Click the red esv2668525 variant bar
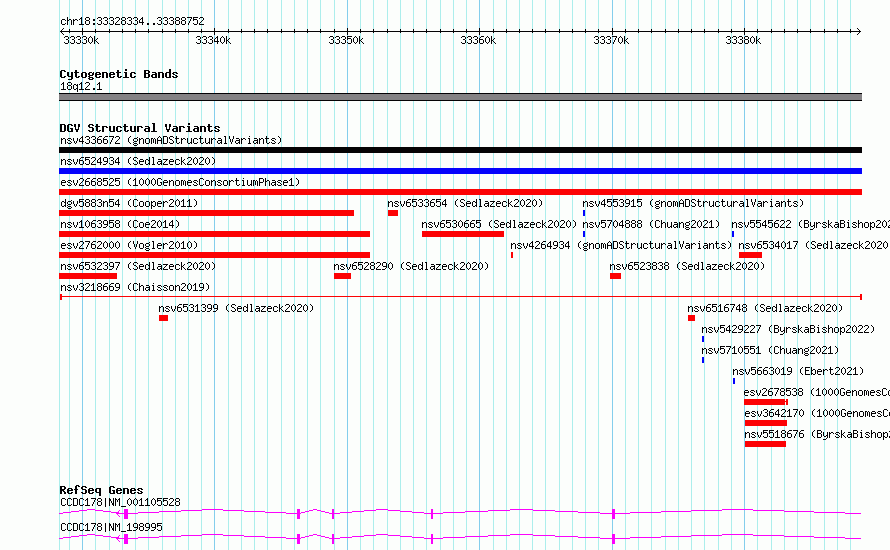The image size is (890, 550). click(460, 192)
